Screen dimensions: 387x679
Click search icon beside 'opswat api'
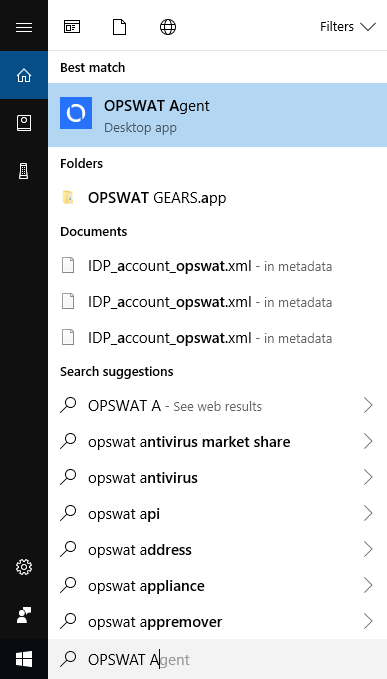(x=68, y=513)
